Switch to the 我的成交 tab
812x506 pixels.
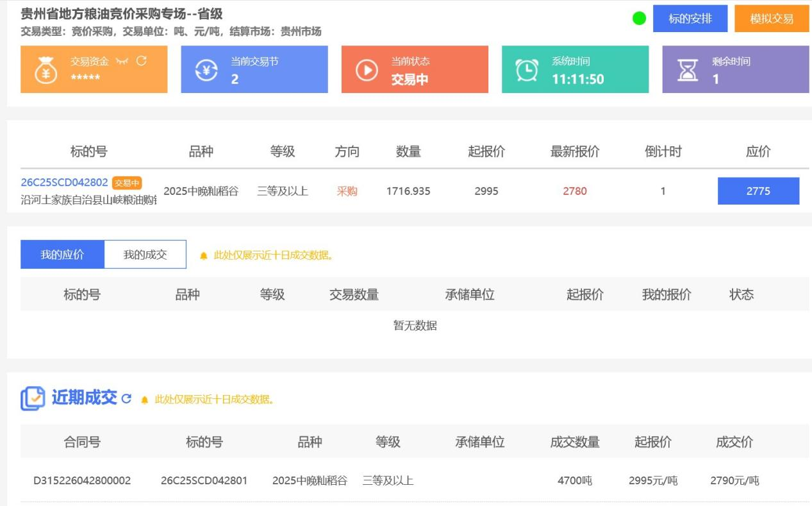[x=145, y=255]
